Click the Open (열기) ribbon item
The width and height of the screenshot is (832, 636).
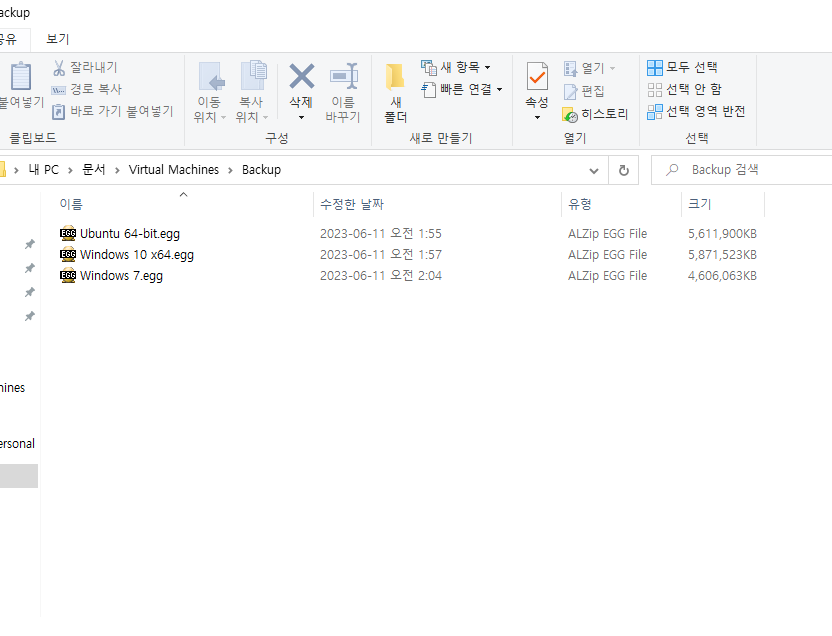tap(589, 68)
